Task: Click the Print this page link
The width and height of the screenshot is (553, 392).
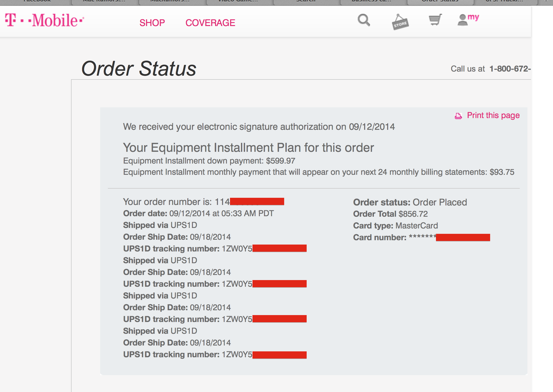Action: point(493,116)
